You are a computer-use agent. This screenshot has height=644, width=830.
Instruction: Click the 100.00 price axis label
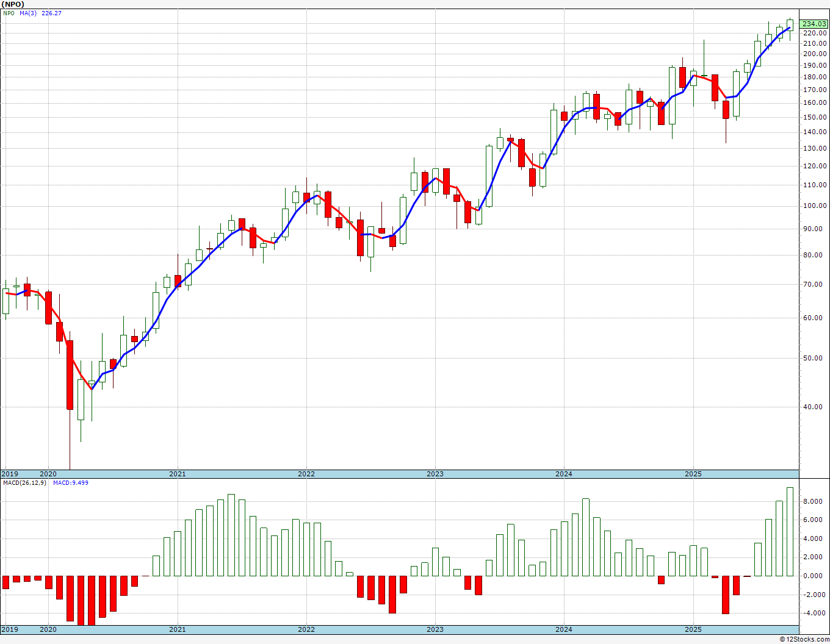[814, 206]
